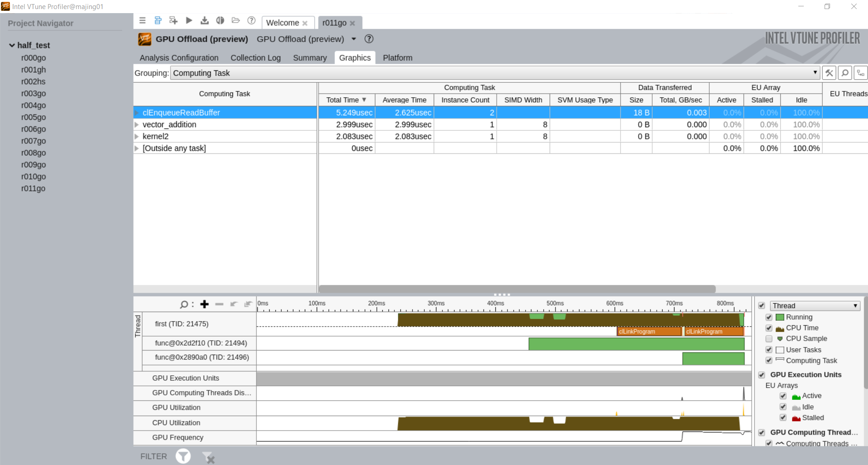
Task: Open the Collection Log tab
Action: 256,58
